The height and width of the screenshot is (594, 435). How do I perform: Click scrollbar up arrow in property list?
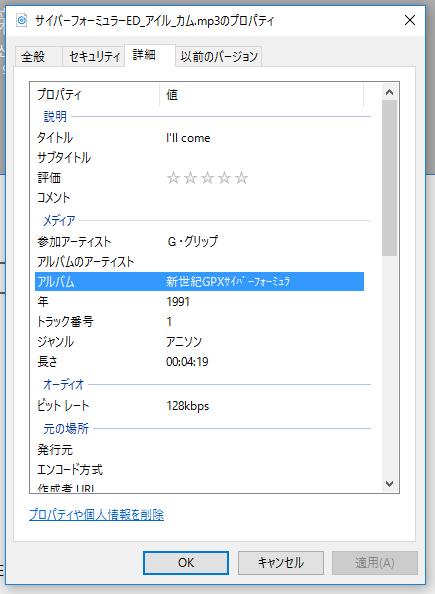coord(389,92)
